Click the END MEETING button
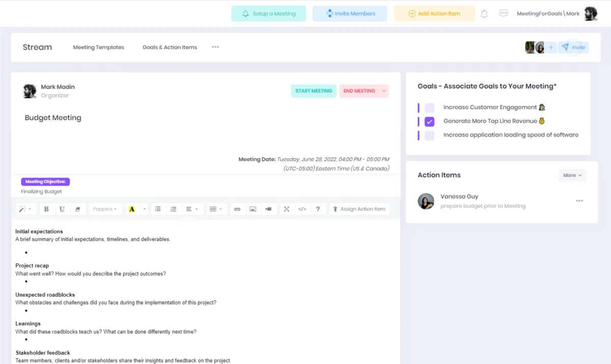 click(359, 91)
